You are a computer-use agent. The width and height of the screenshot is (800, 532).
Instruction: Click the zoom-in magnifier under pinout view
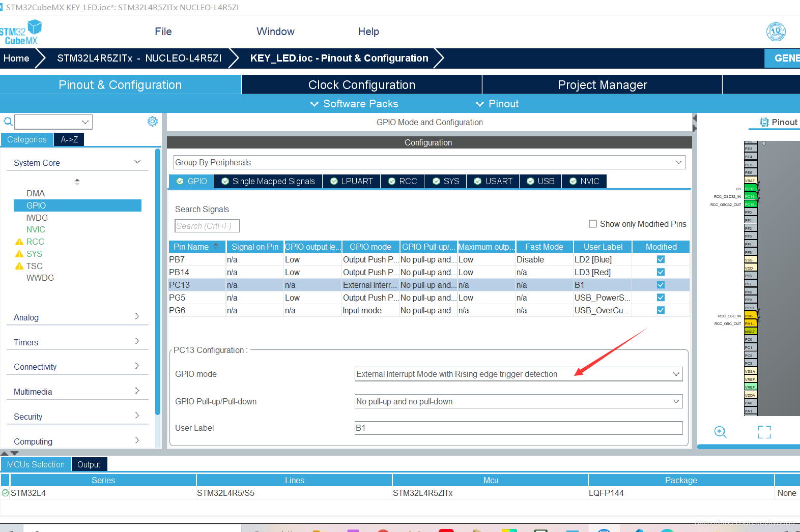721,432
